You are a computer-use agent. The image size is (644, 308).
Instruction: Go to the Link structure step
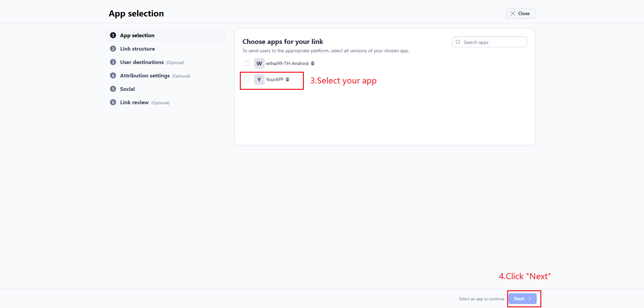pyautogui.click(x=166, y=49)
